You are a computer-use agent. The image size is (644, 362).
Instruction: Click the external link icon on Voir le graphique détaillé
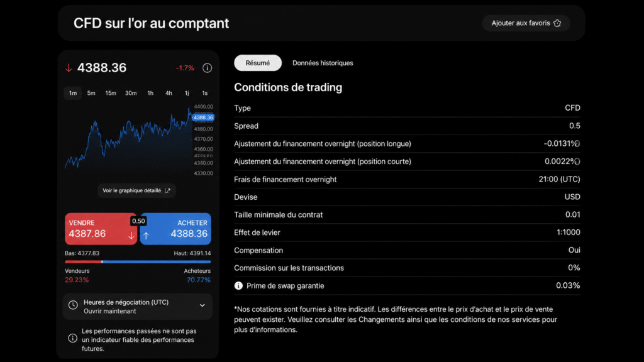[x=167, y=190]
